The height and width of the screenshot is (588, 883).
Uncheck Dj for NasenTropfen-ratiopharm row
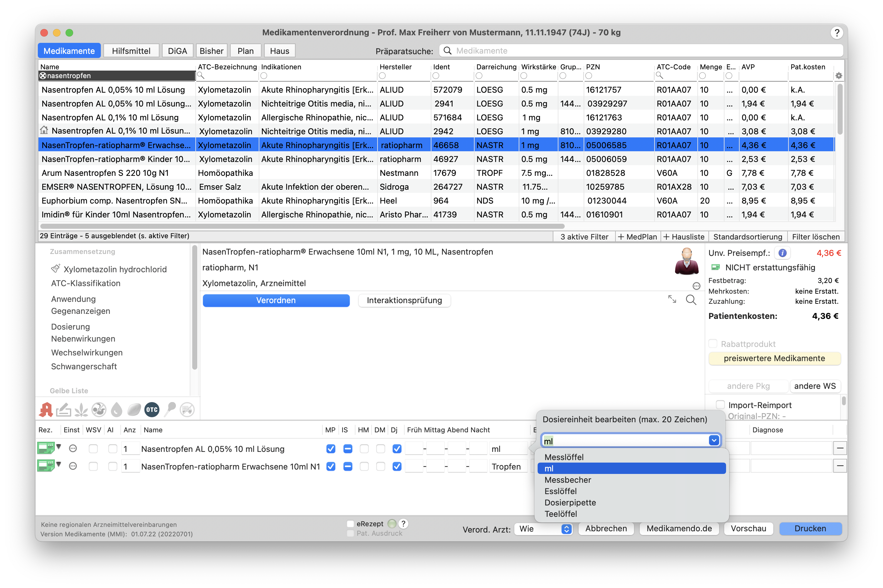397,466
